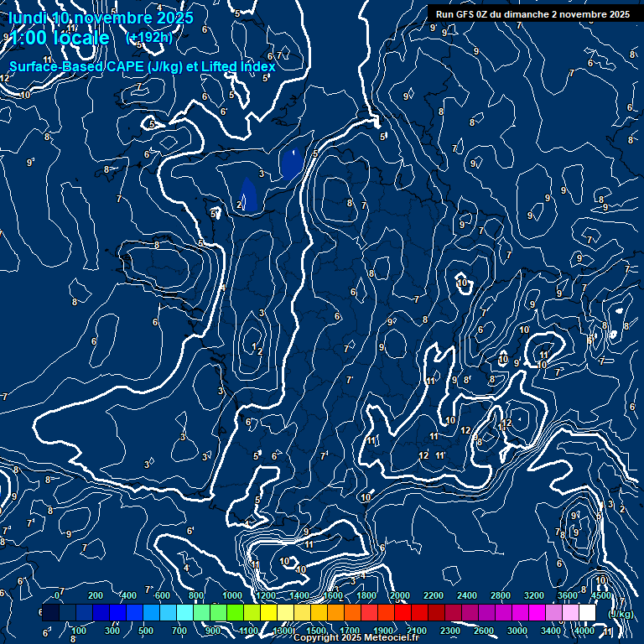Screen dimensions: 644x644
Task: Click the '2000' legend label
Action: tap(400, 595)
